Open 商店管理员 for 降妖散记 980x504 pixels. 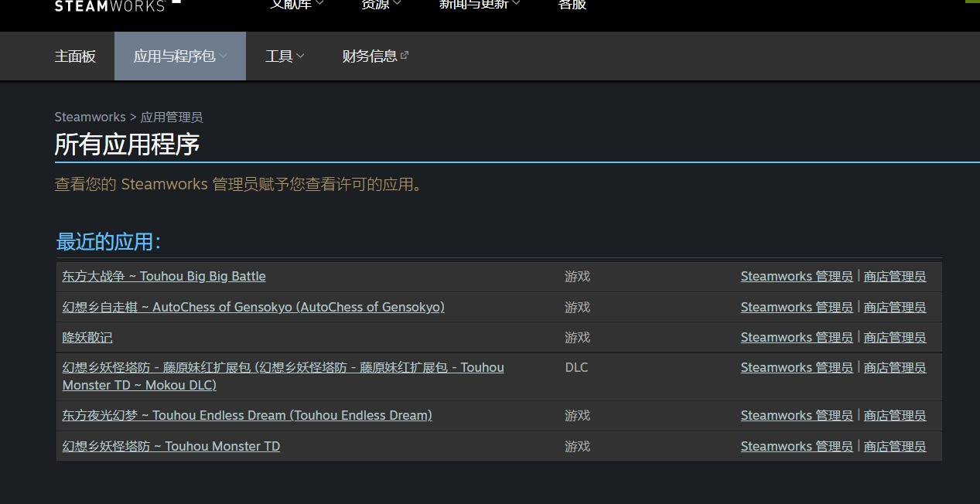coord(894,338)
